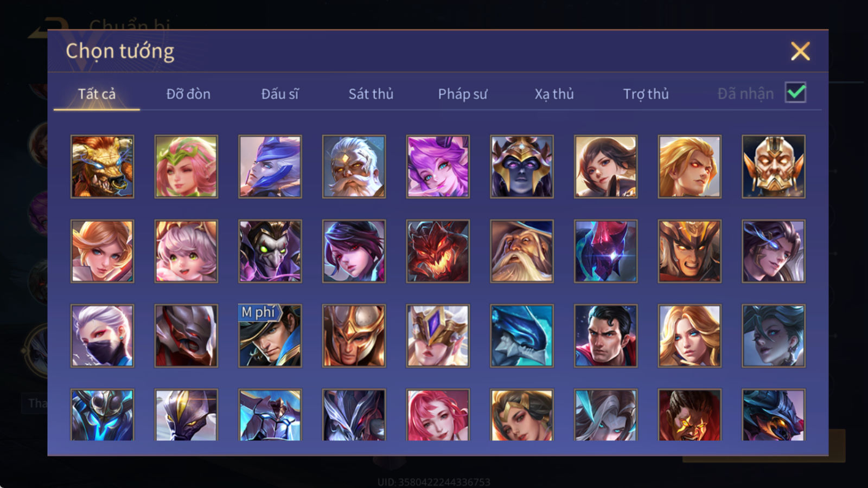Select the horned bull hero portrait
This screenshot has height=488, width=868.
[x=102, y=166]
